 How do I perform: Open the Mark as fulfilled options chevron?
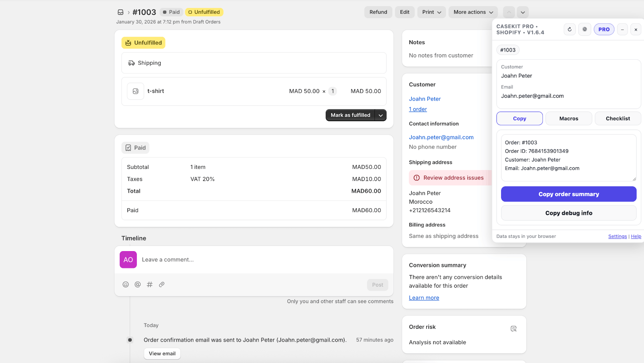tap(380, 115)
